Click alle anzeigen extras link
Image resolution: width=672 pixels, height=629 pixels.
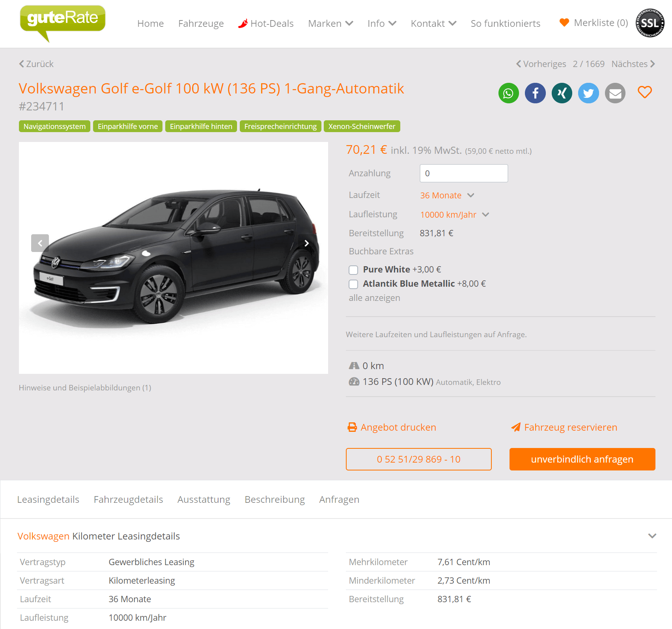point(374,298)
